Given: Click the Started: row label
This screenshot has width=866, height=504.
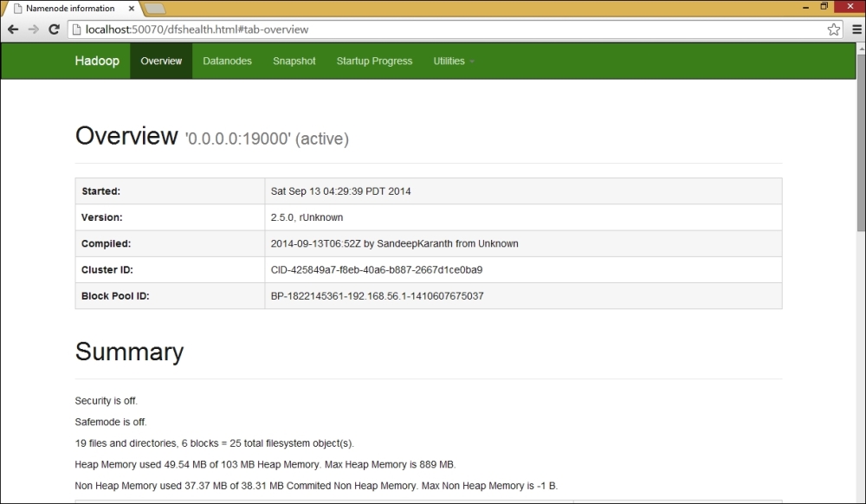Looking at the screenshot, I should (x=100, y=191).
